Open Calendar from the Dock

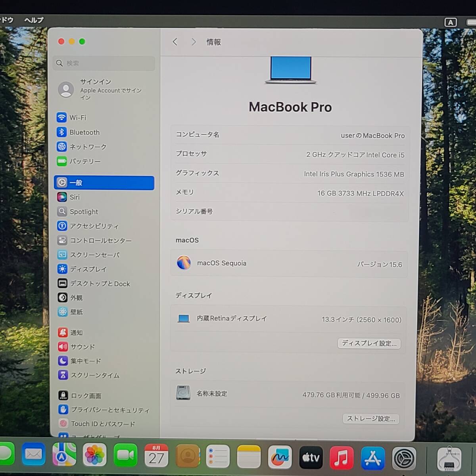point(156,456)
